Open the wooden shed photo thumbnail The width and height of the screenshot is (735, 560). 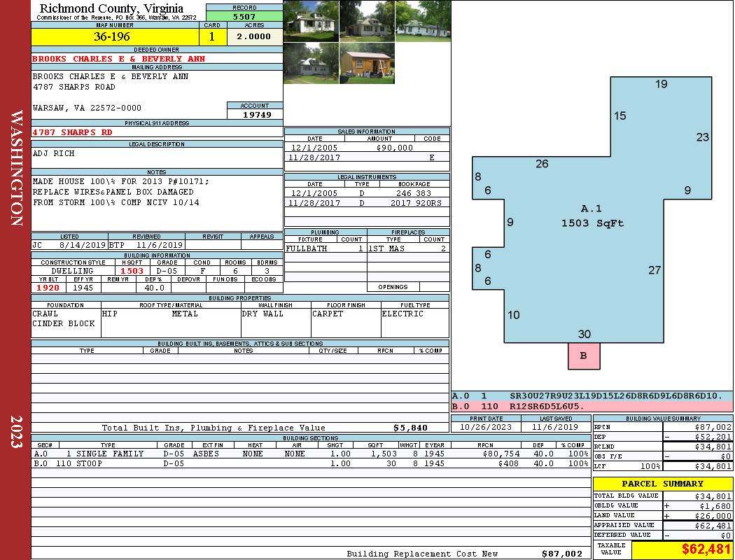pyautogui.click(x=367, y=64)
